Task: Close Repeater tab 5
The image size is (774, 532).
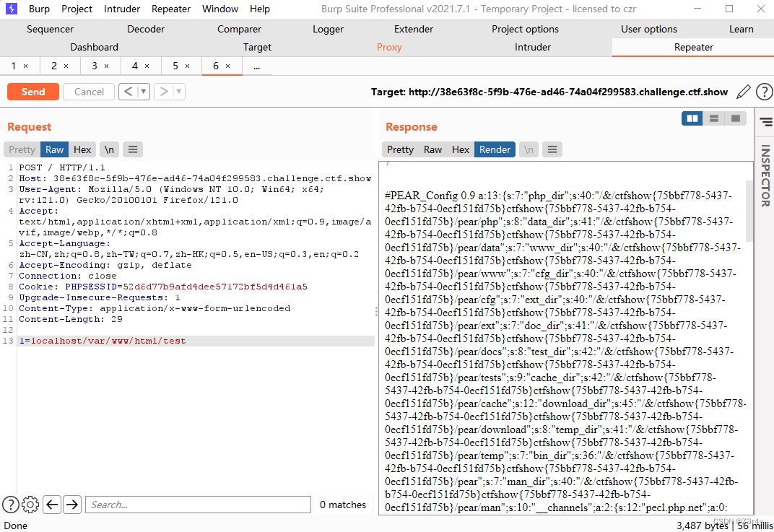Action: [188, 66]
